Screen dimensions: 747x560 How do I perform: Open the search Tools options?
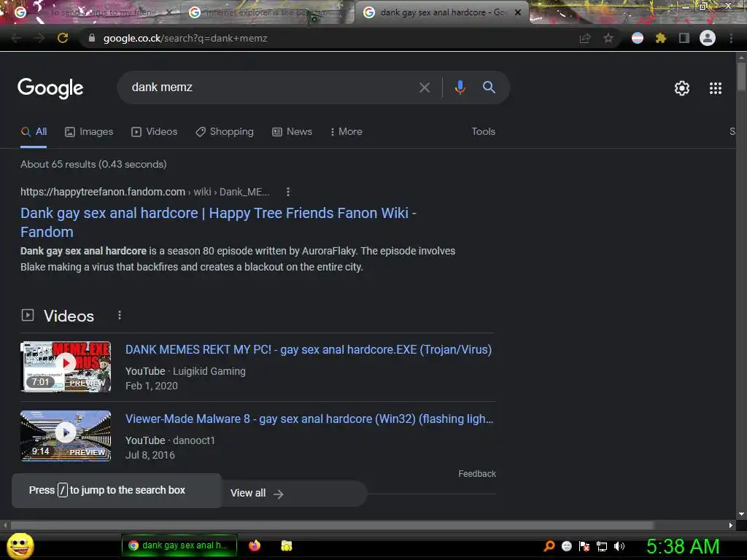[483, 132]
